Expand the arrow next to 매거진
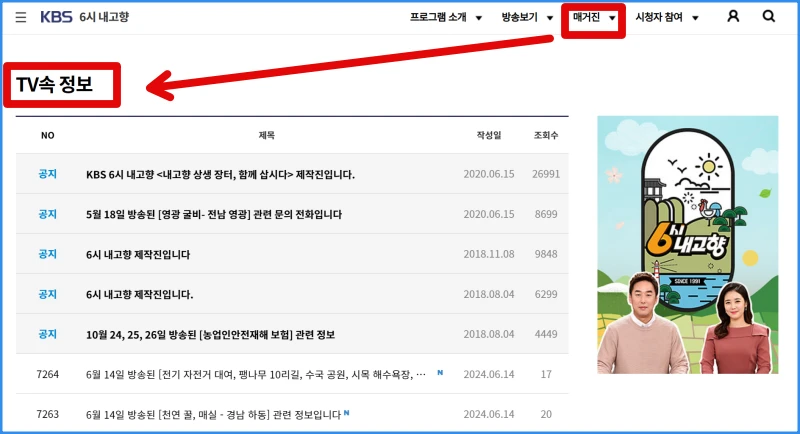This screenshot has width=800, height=434. pos(612,18)
